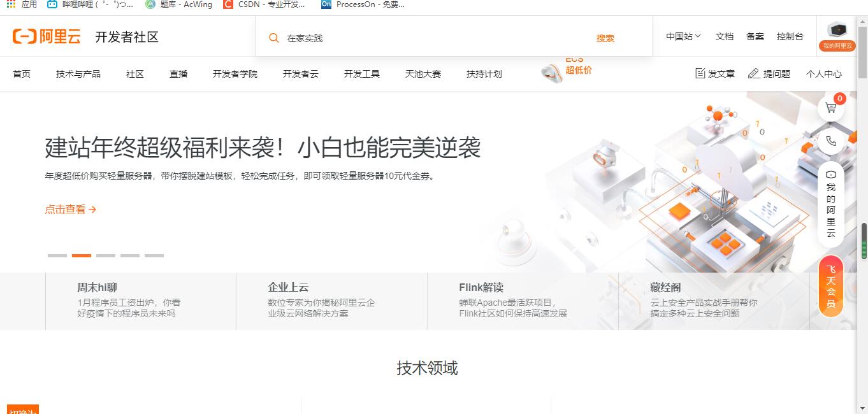Click the phone contact icon

click(x=831, y=141)
